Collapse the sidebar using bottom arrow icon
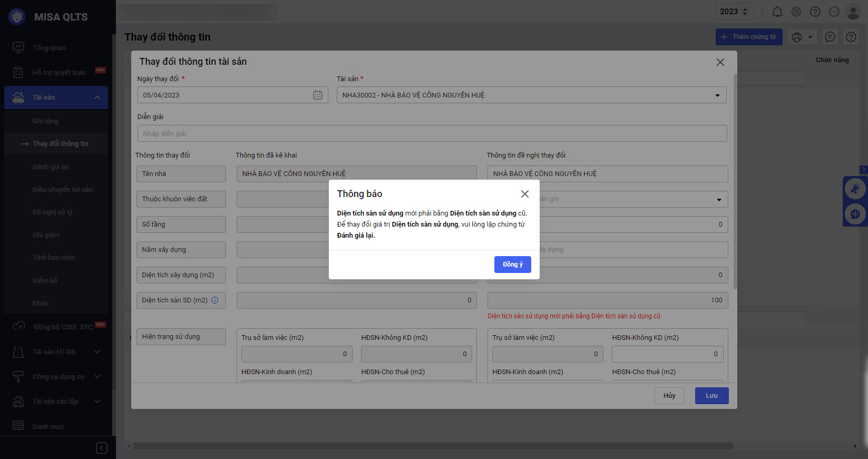The image size is (868, 459). [102, 448]
